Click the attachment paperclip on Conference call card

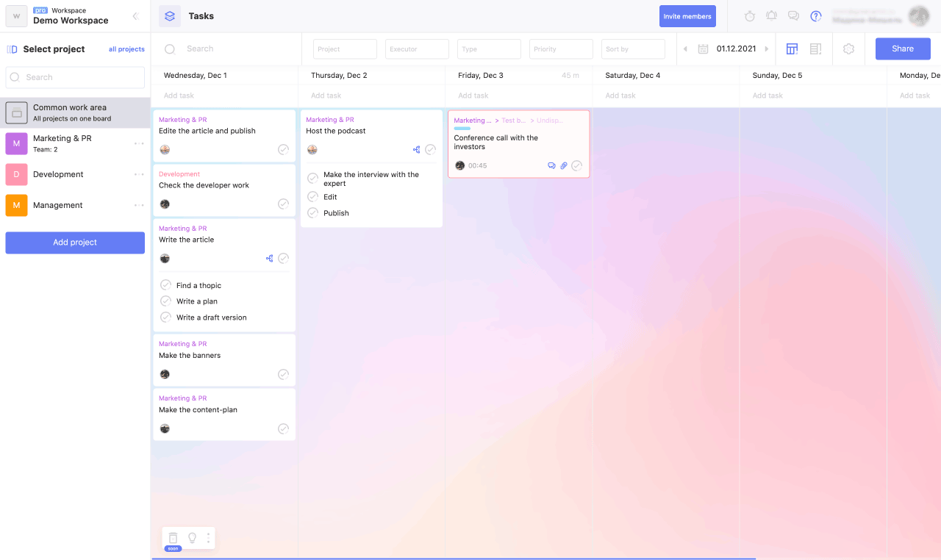[564, 166]
